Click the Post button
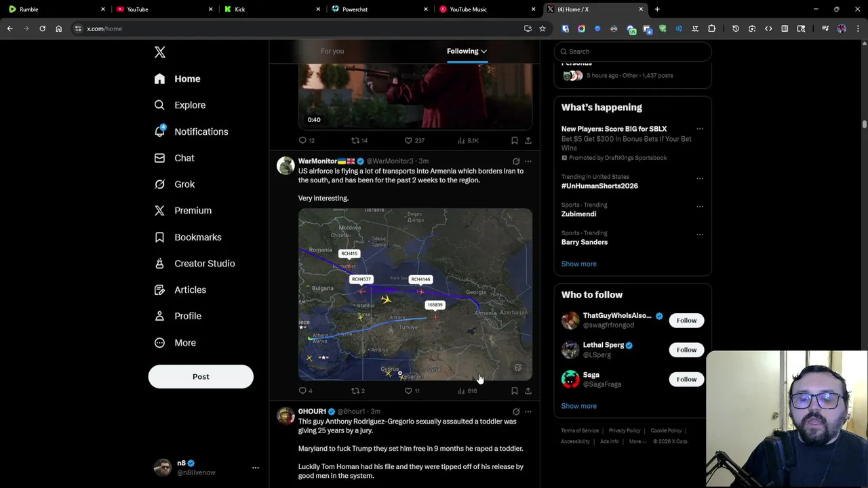868x488 pixels. click(201, 377)
